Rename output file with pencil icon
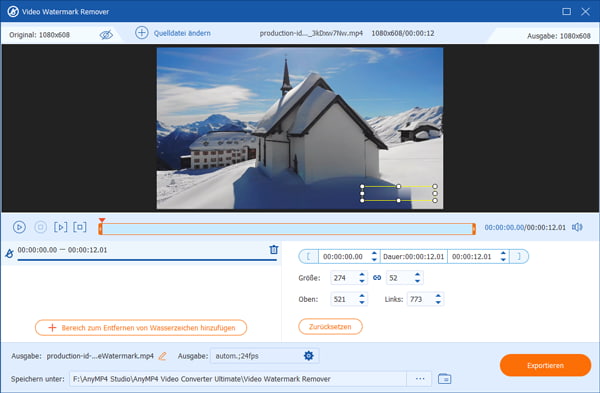The image size is (600, 393). (163, 356)
